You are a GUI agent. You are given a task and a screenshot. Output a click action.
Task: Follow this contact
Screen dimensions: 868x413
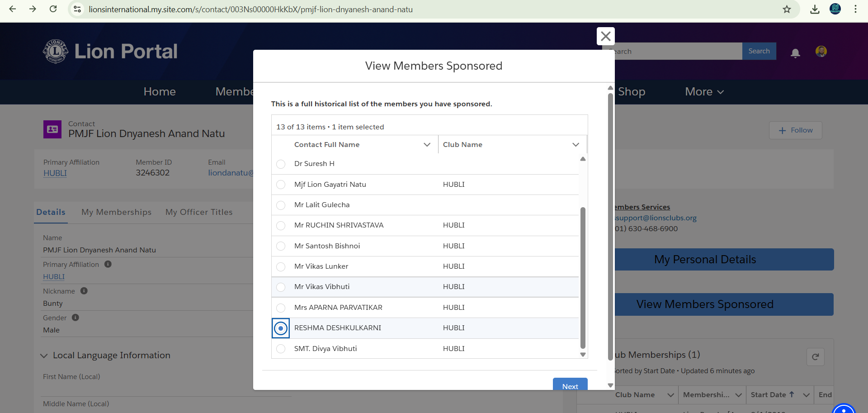tap(795, 130)
